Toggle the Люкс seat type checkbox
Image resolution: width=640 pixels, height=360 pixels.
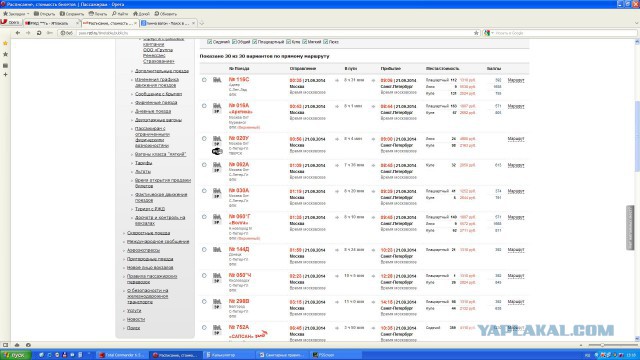(326, 42)
